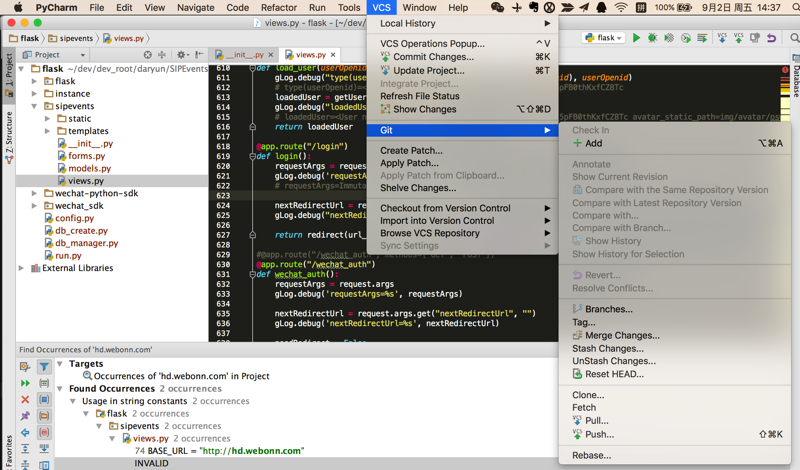Expand the wechat-python-sdk folder
This screenshot has width=800, height=470.
[x=35, y=193]
